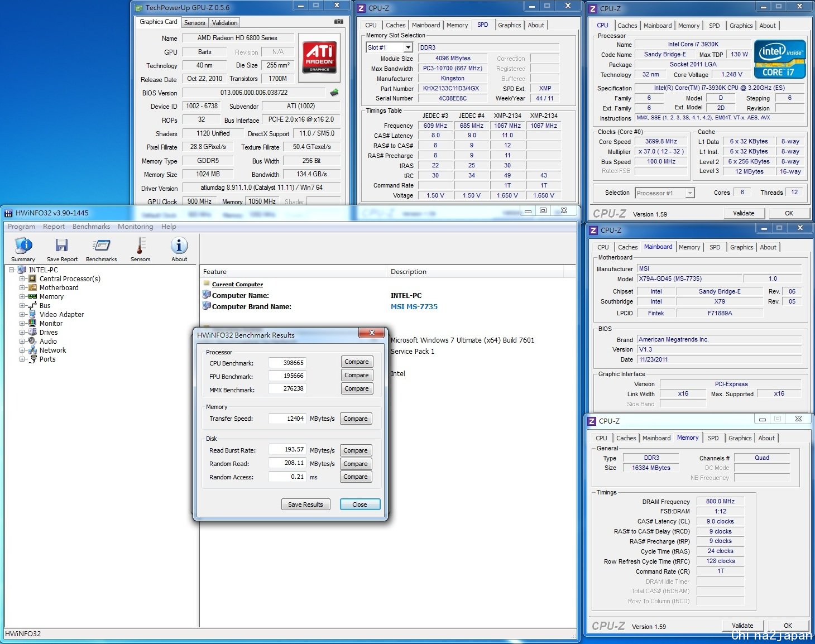
Task: Click Compare next to Transfer Speed
Action: click(356, 419)
